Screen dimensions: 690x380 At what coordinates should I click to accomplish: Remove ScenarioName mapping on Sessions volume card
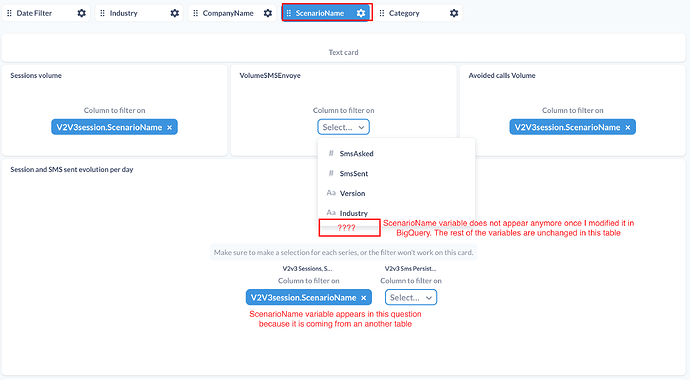(169, 128)
